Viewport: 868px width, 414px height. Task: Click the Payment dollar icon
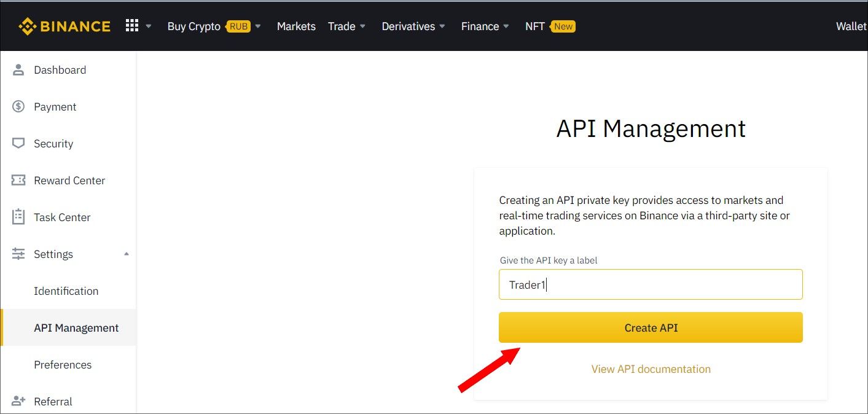[x=18, y=106]
